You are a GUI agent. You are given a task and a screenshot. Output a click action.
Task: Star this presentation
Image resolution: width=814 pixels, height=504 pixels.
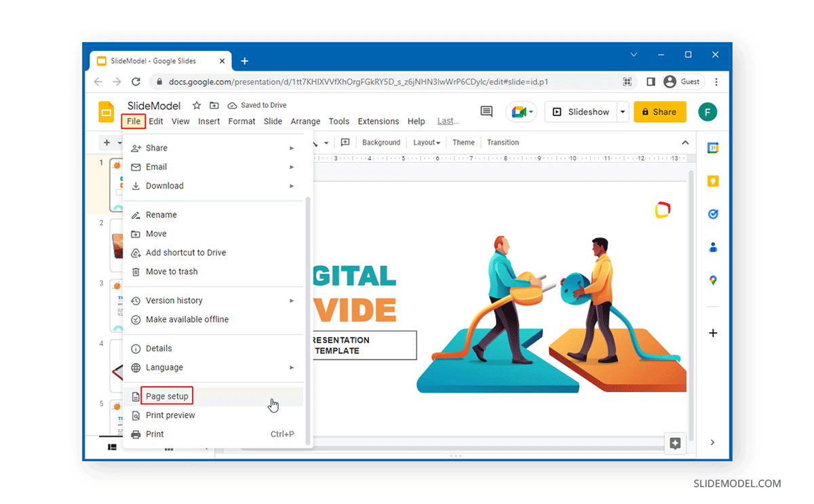(x=196, y=106)
